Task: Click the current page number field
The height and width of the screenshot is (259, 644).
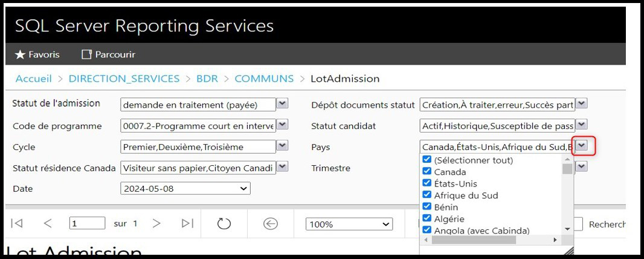Action: (87, 223)
